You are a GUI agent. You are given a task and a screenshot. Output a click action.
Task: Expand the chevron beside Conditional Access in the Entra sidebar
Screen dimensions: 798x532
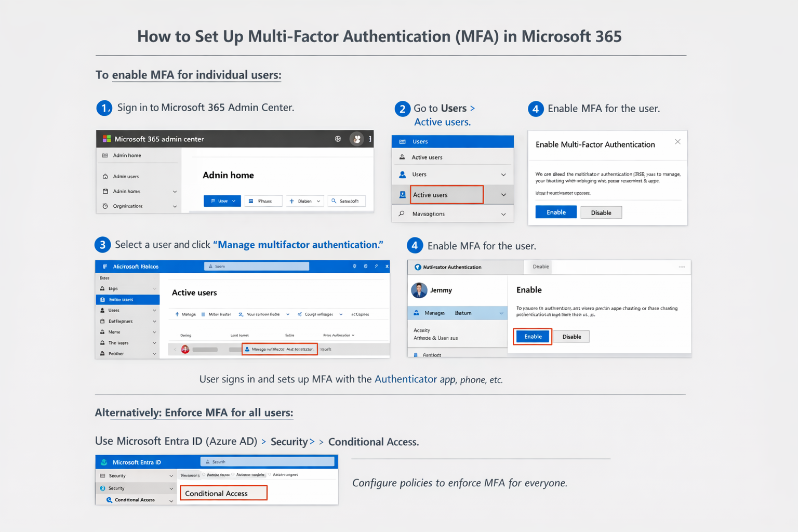click(171, 500)
